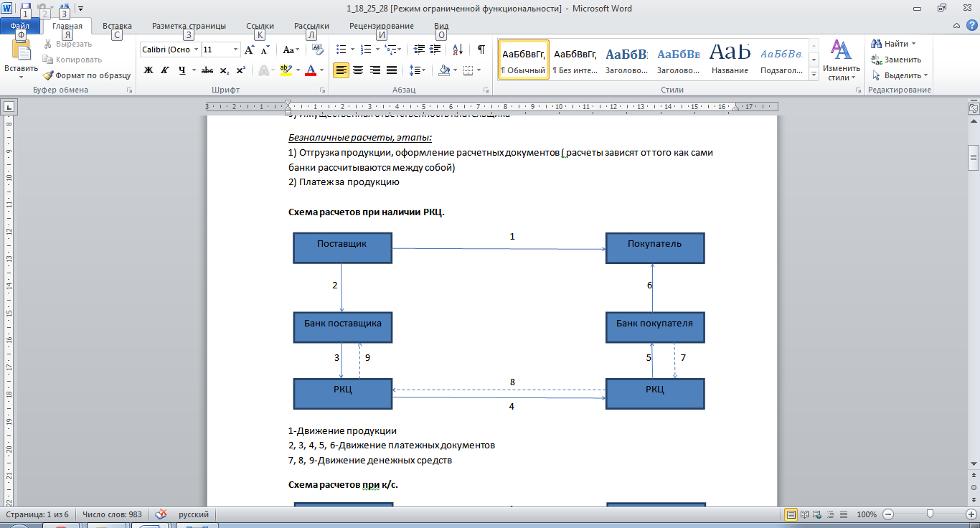Apply underline (Ч) formatting
The height and width of the screenshot is (528, 980).
tap(182, 70)
